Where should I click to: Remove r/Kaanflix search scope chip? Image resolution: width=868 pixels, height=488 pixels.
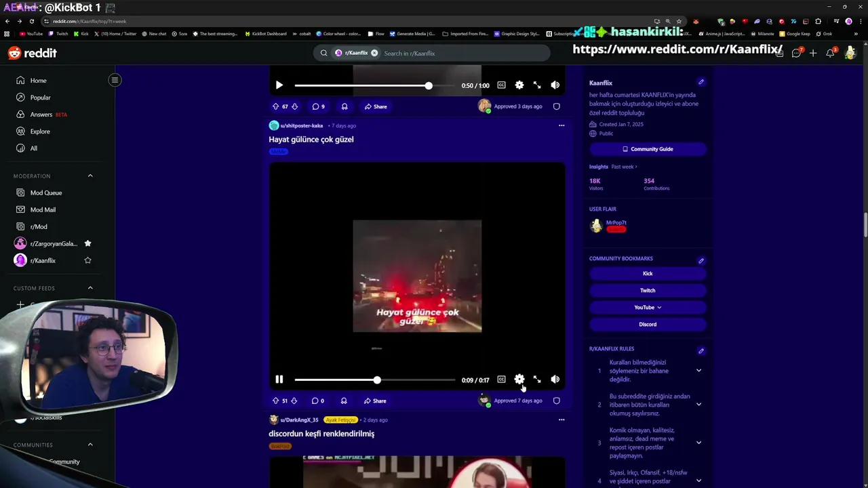pyautogui.click(x=374, y=53)
